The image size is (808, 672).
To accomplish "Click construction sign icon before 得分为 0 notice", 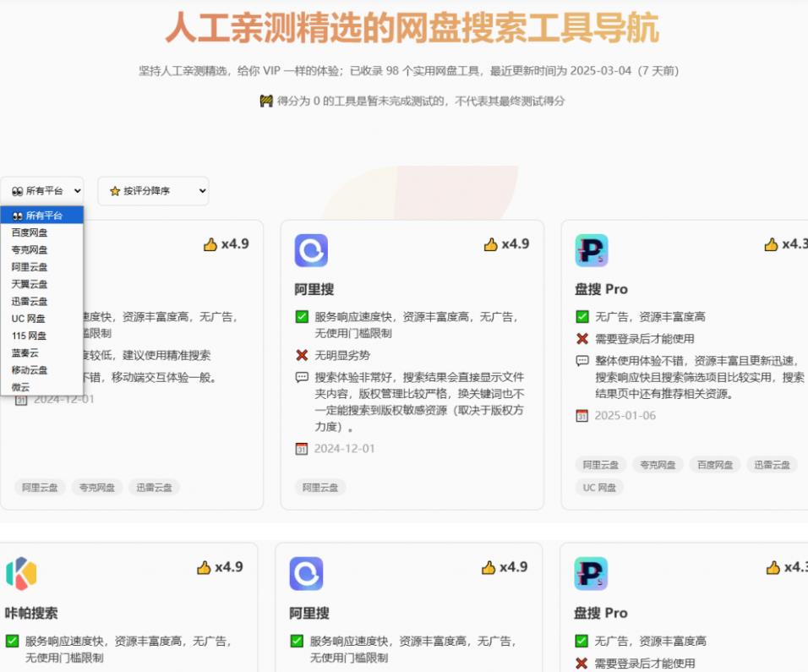I will tap(266, 101).
